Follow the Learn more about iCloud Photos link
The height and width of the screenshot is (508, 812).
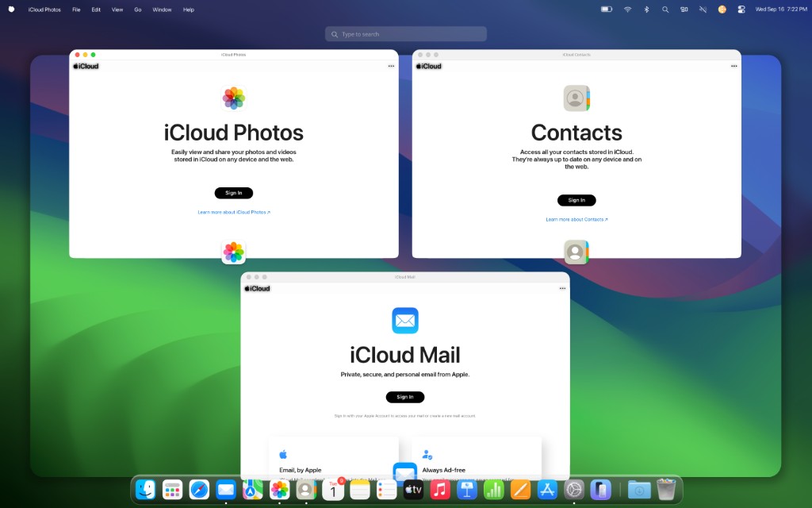[x=234, y=212]
